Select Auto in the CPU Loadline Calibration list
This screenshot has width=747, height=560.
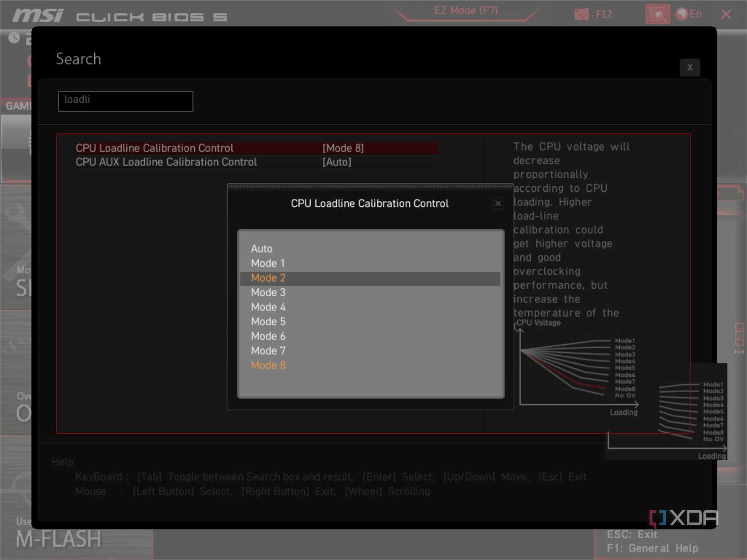click(262, 248)
